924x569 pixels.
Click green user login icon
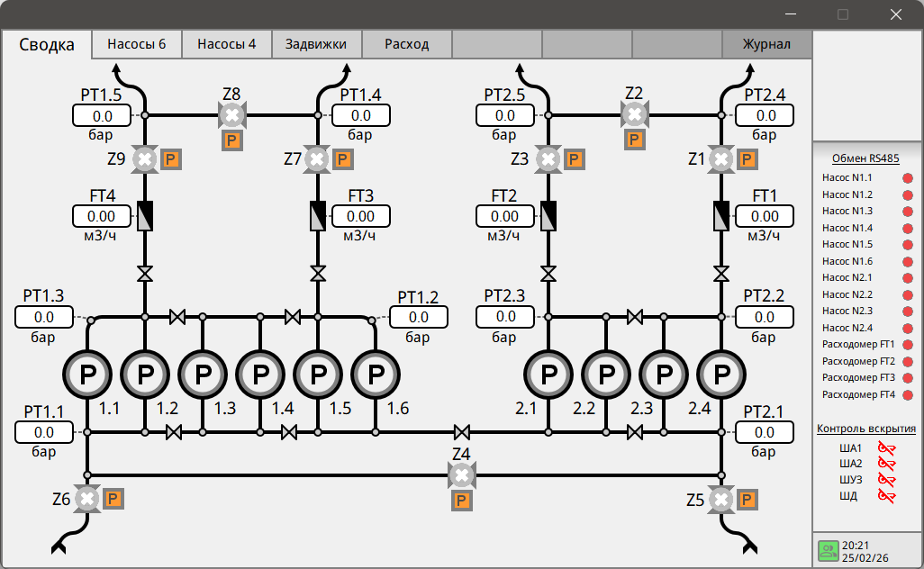[828, 551]
